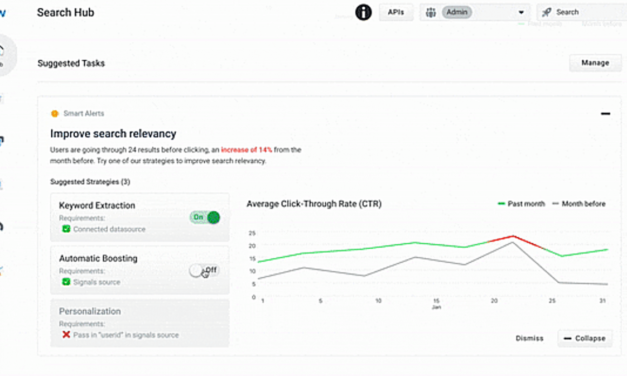This screenshot has height=376, width=627.
Task: Click the orange Smart Alerts status dot
Action: pos(55,114)
